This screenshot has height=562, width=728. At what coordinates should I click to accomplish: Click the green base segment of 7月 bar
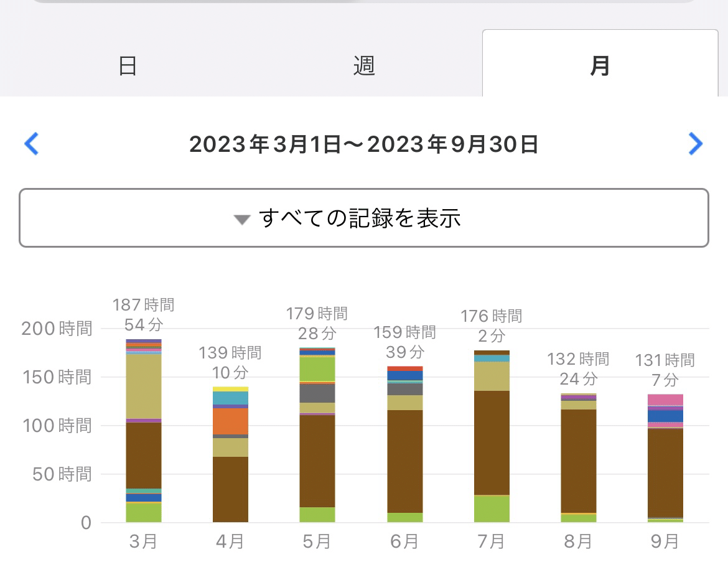(x=492, y=508)
